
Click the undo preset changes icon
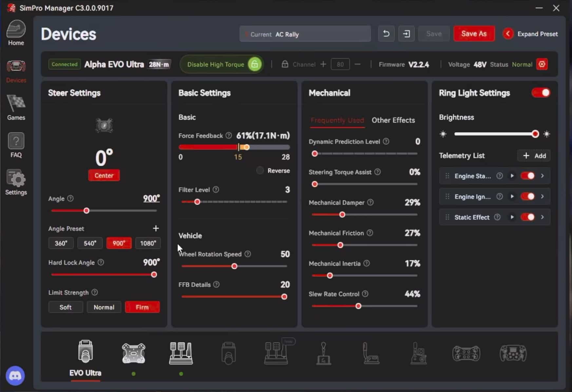click(386, 34)
